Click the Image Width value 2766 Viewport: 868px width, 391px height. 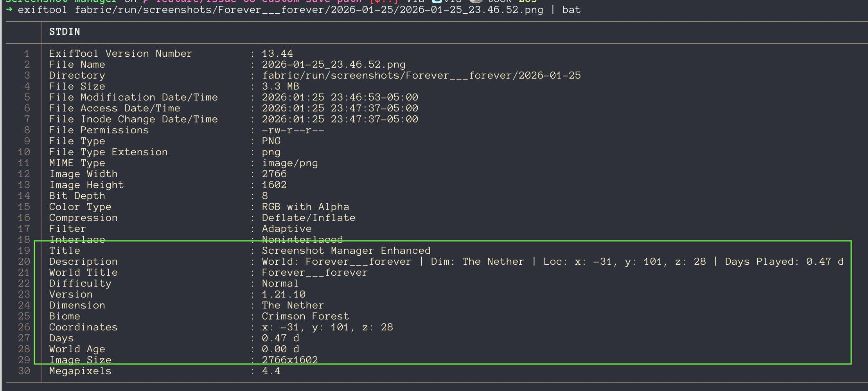pyautogui.click(x=274, y=174)
